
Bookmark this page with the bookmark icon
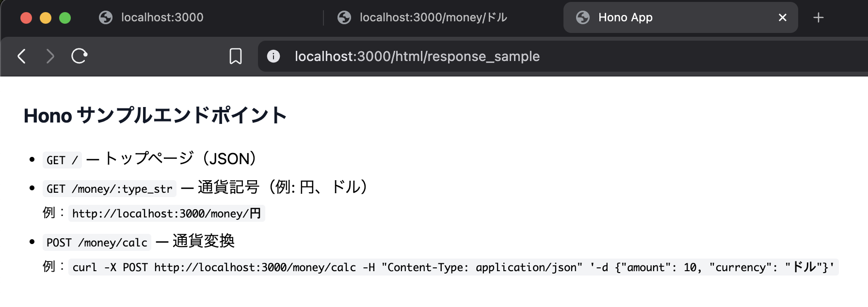point(236,56)
